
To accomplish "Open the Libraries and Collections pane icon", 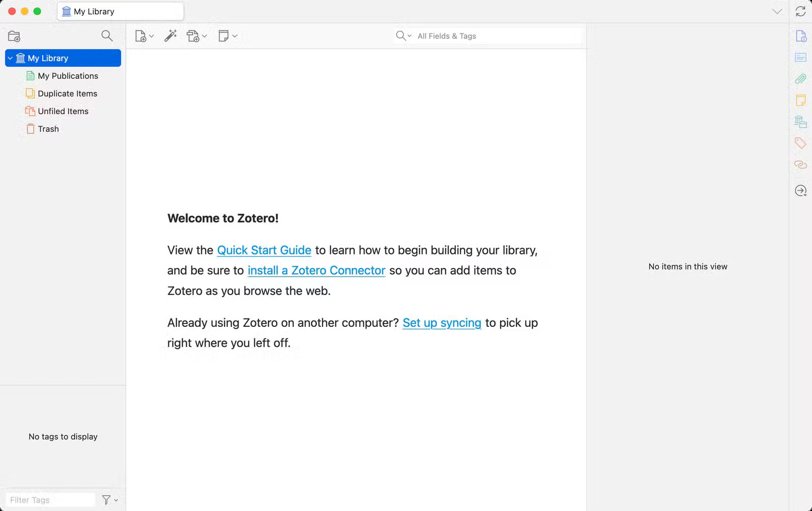I will click(801, 122).
